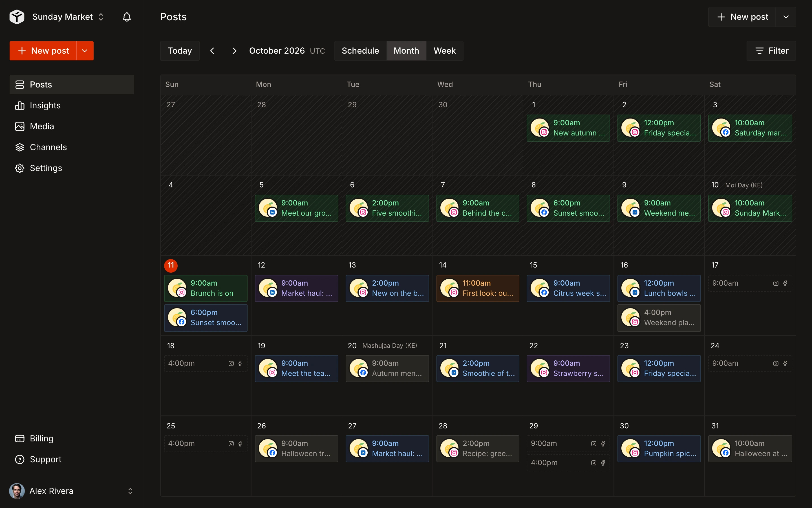Open 'Weekend me...' post on Oct 9
Image resolution: width=812 pixels, height=508 pixels.
coord(659,208)
